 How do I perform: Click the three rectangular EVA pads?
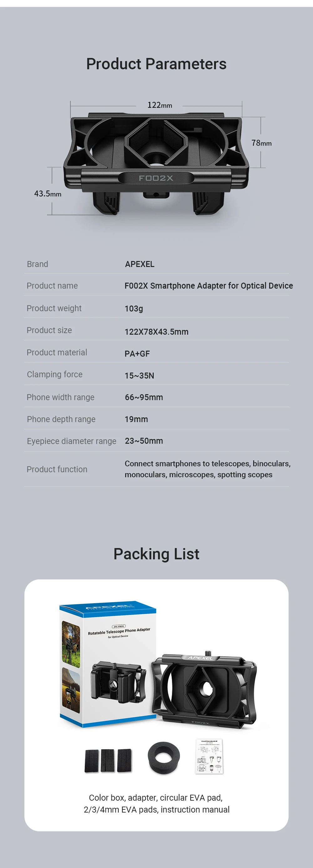[108, 760]
